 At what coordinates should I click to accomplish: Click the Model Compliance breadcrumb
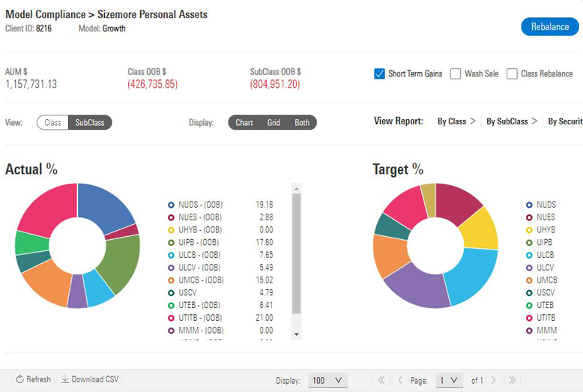tap(46, 14)
